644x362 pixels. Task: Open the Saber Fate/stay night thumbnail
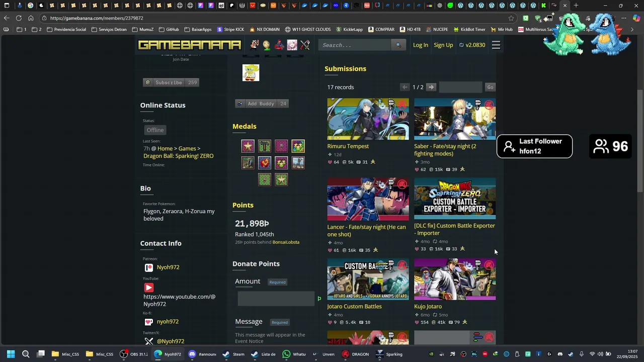455,119
